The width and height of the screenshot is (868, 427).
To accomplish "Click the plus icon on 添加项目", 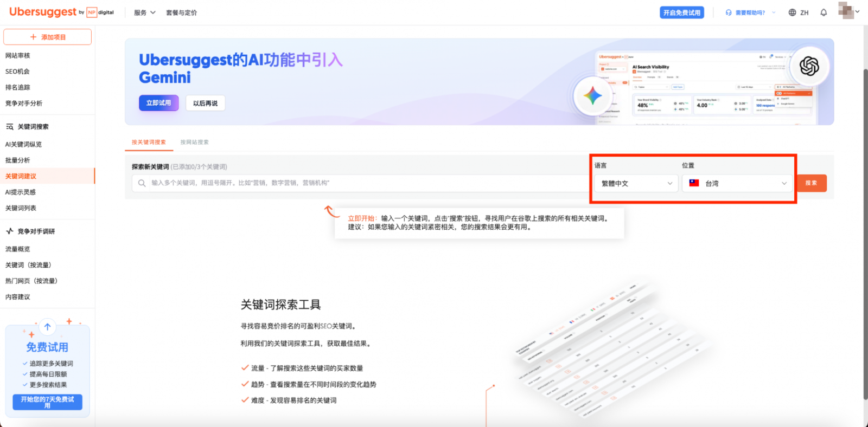I will [x=33, y=37].
